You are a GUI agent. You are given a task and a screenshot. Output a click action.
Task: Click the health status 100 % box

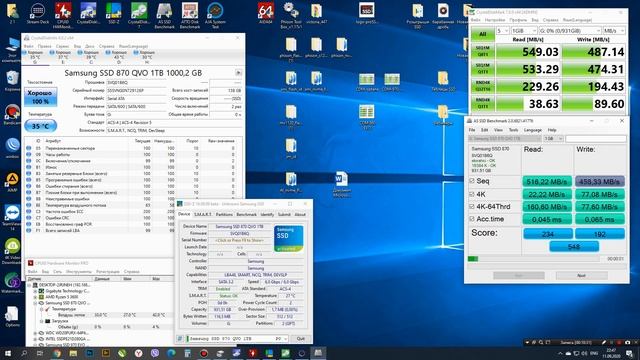tap(40, 97)
